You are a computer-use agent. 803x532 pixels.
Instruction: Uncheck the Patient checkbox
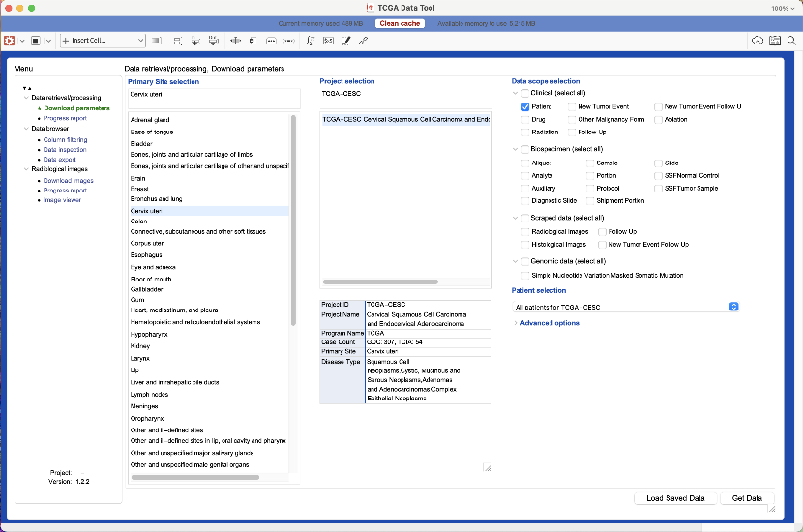point(525,106)
